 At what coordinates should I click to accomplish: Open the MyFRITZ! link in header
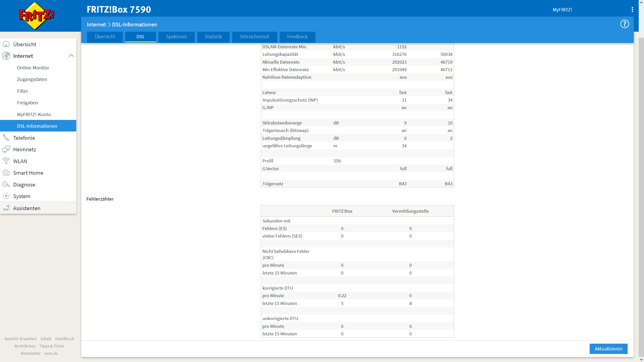[562, 10]
